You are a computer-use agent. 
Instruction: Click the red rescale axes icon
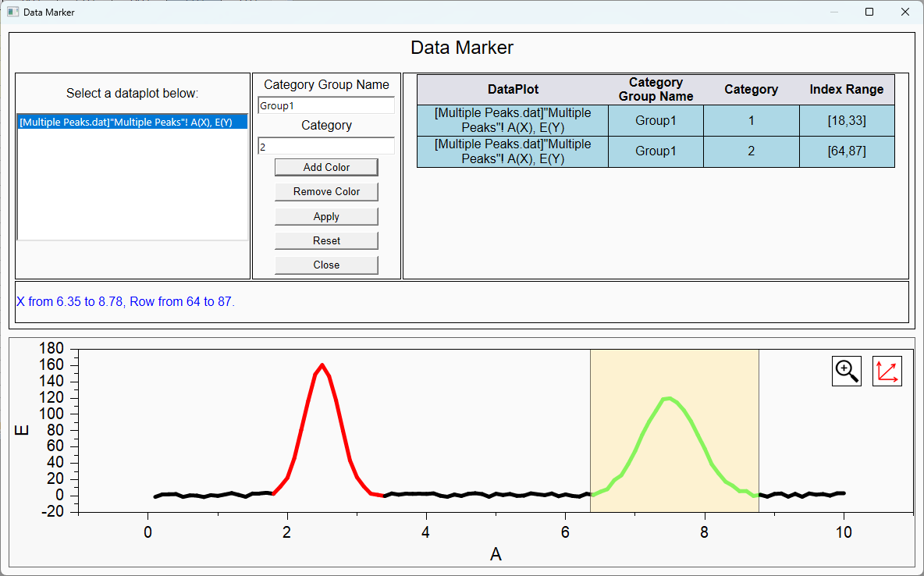point(887,371)
